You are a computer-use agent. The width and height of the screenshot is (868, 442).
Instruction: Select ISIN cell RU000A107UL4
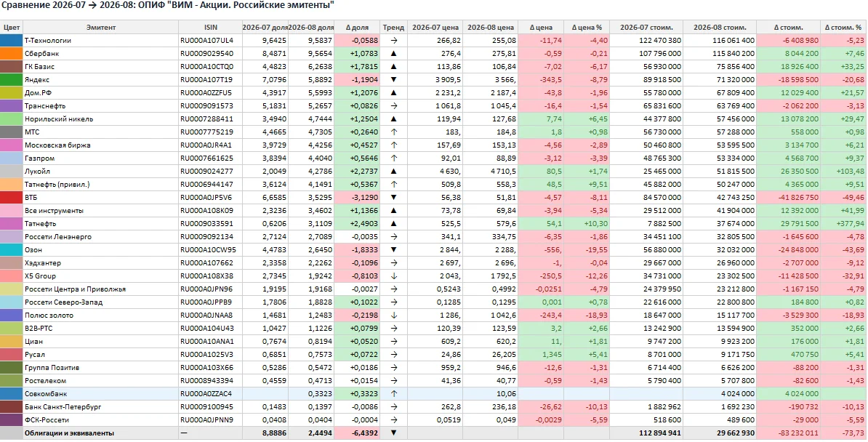pos(210,41)
